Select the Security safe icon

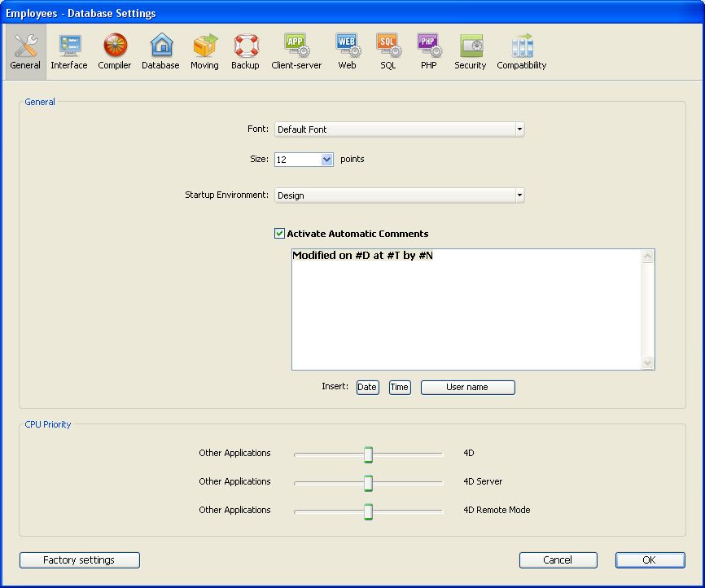[x=471, y=46]
